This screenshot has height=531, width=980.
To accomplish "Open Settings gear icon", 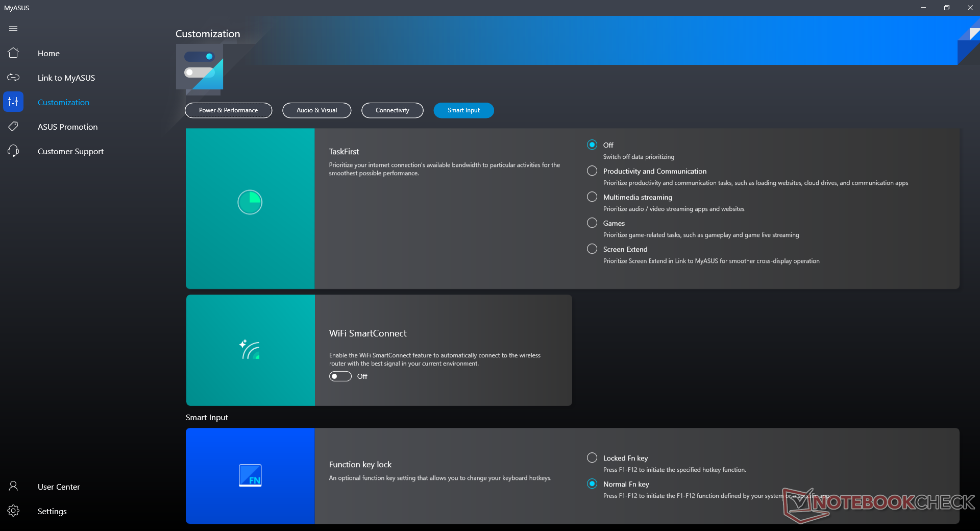I will pyautogui.click(x=13, y=511).
